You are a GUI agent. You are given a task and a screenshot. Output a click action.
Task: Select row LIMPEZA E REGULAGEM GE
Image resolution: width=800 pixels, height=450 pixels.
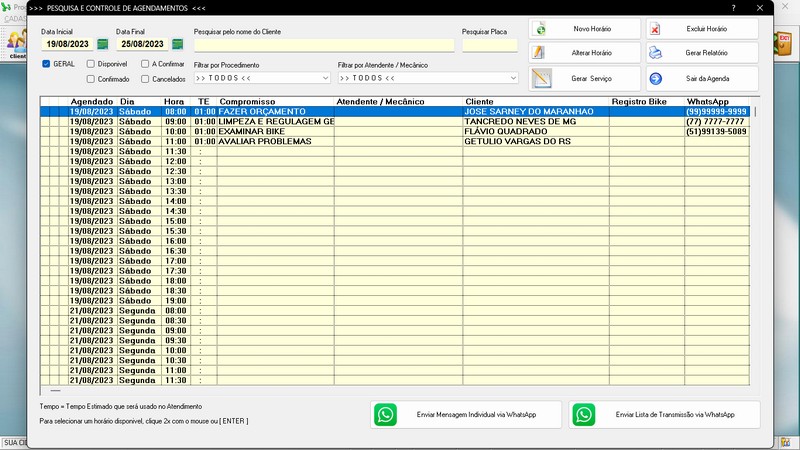coord(395,121)
